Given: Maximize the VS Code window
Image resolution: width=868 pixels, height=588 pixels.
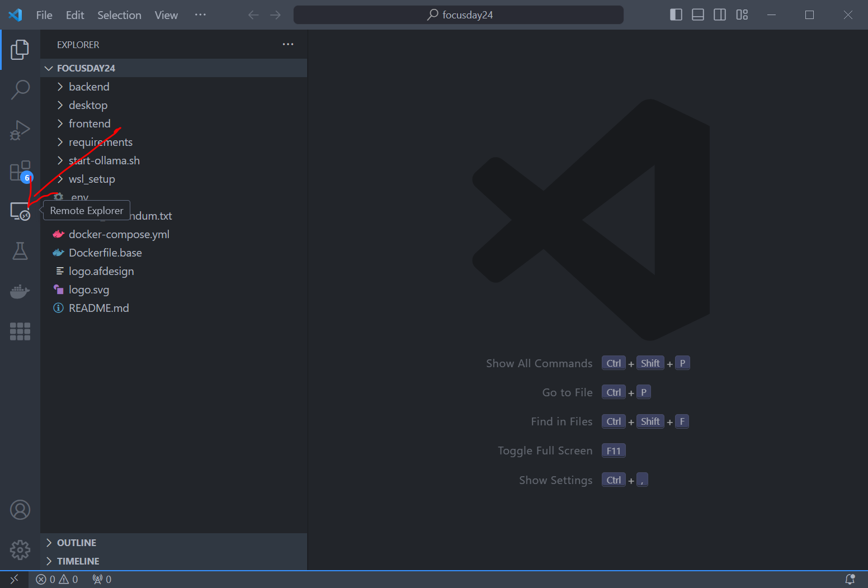Looking at the screenshot, I should click(x=809, y=15).
